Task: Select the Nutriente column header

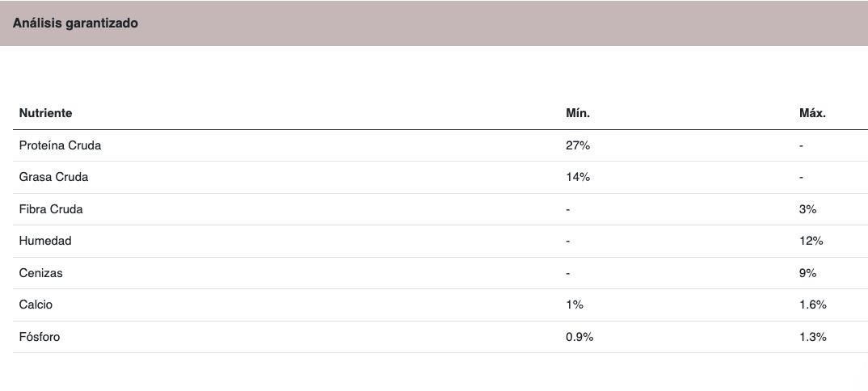Action: 45,113
